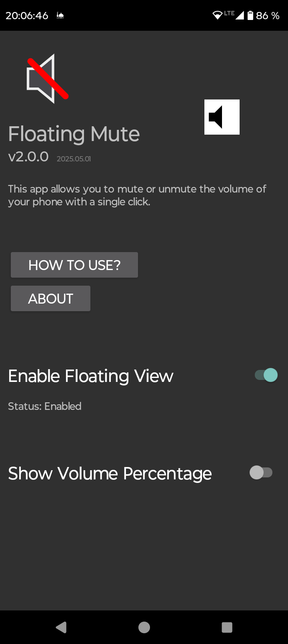Tap the red-crossed speaker app logo
This screenshot has height=644, width=288.
tap(47, 79)
